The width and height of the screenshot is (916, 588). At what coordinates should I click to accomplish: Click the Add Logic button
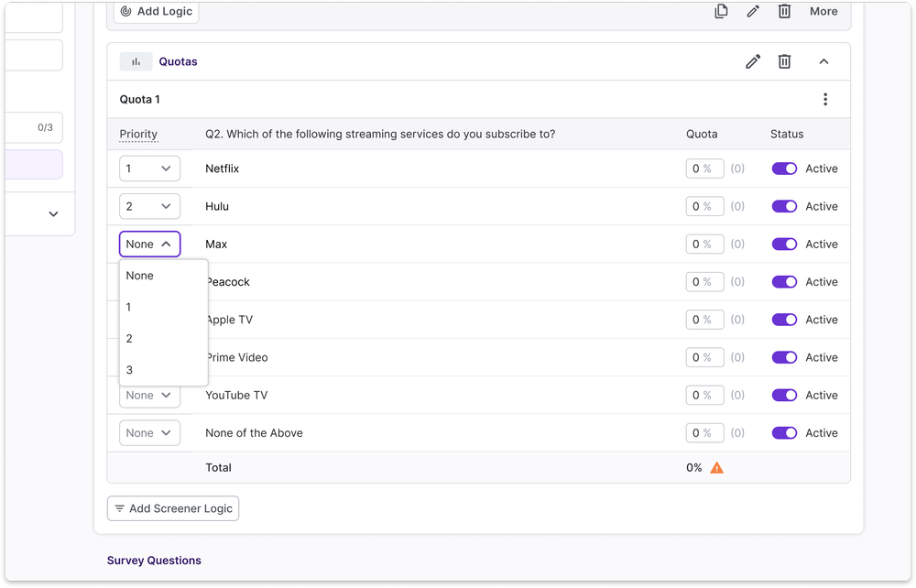(156, 11)
